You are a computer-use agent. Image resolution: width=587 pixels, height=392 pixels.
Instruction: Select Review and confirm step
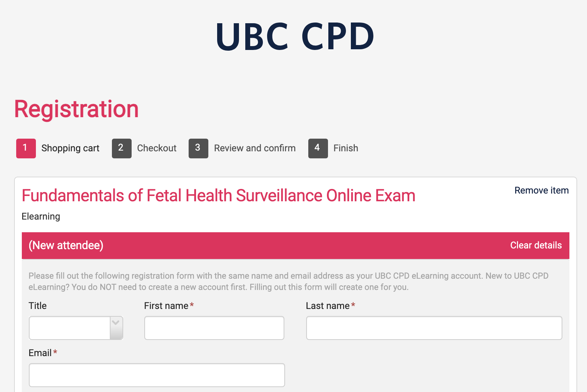point(254,148)
